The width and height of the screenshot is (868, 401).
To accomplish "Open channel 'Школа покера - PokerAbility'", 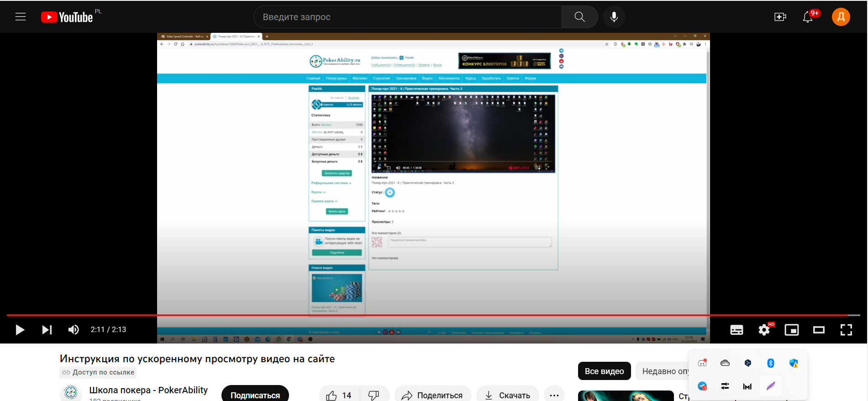I will click(148, 390).
